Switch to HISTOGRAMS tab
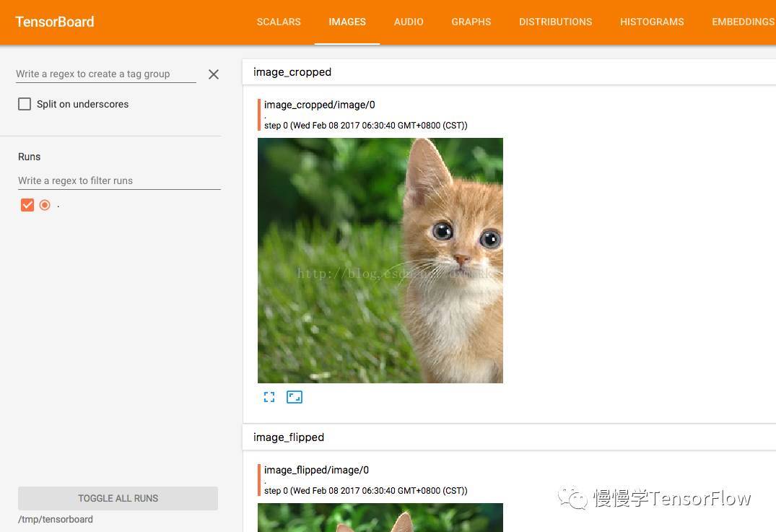The width and height of the screenshot is (776, 532). tap(652, 22)
